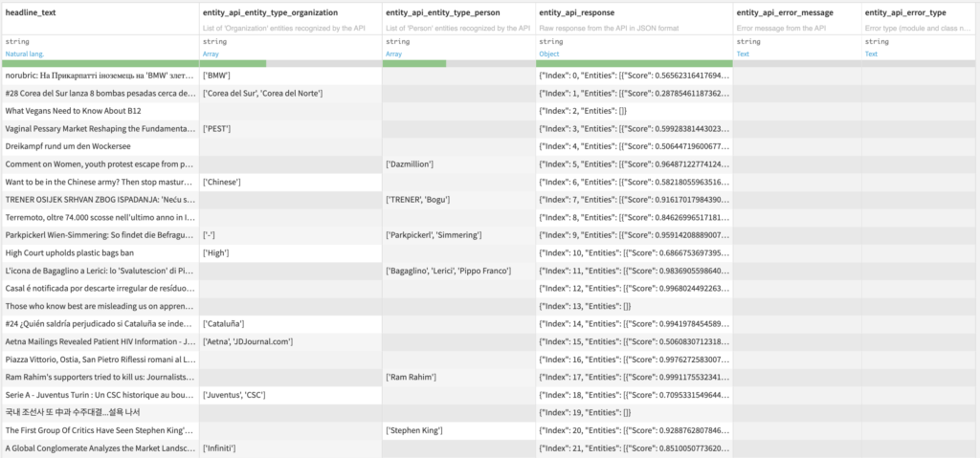
Task: Select the 'A Global Conglomerate Analyzes' headline
Action: pos(100,447)
